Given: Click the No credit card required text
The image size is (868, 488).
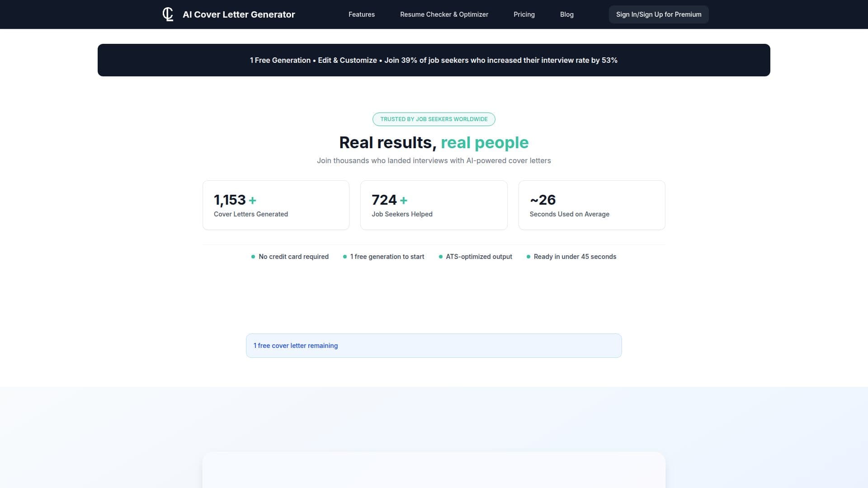Looking at the screenshot, I should [x=293, y=257].
